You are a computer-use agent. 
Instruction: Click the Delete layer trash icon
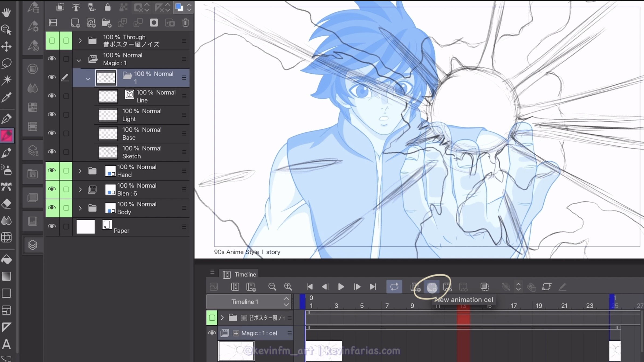(185, 23)
